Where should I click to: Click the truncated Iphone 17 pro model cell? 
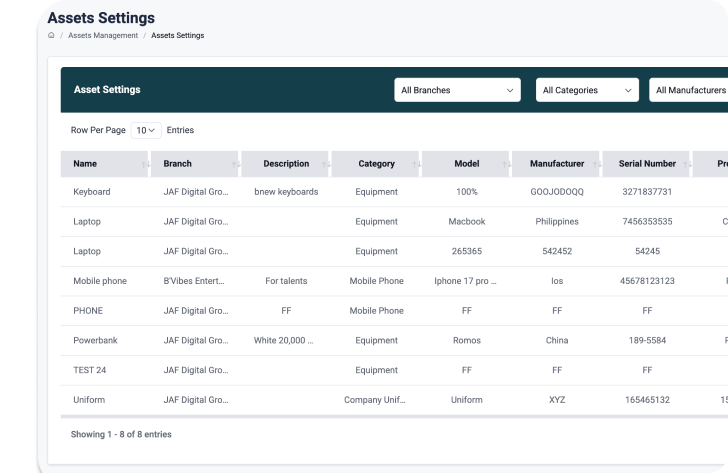tap(466, 281)
